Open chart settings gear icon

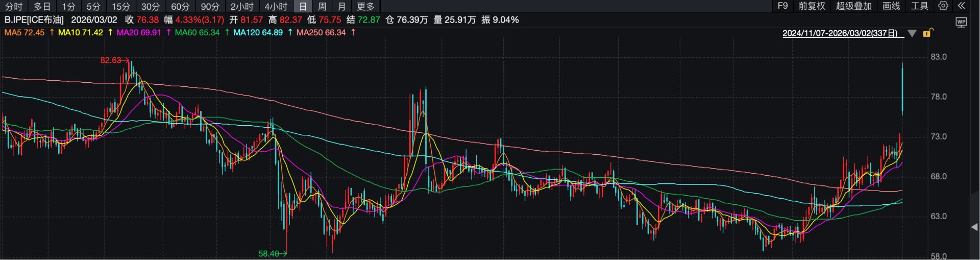tap(943, 6)
